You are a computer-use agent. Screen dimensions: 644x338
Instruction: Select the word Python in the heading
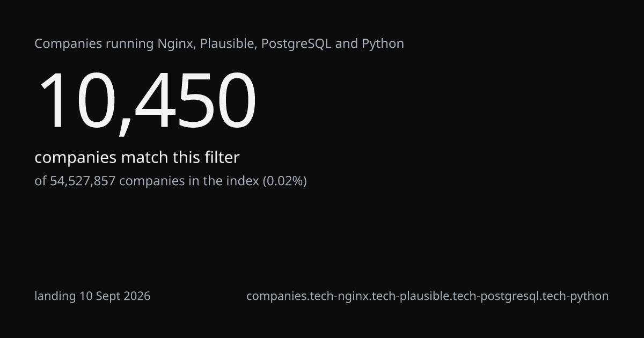(383, 43)
